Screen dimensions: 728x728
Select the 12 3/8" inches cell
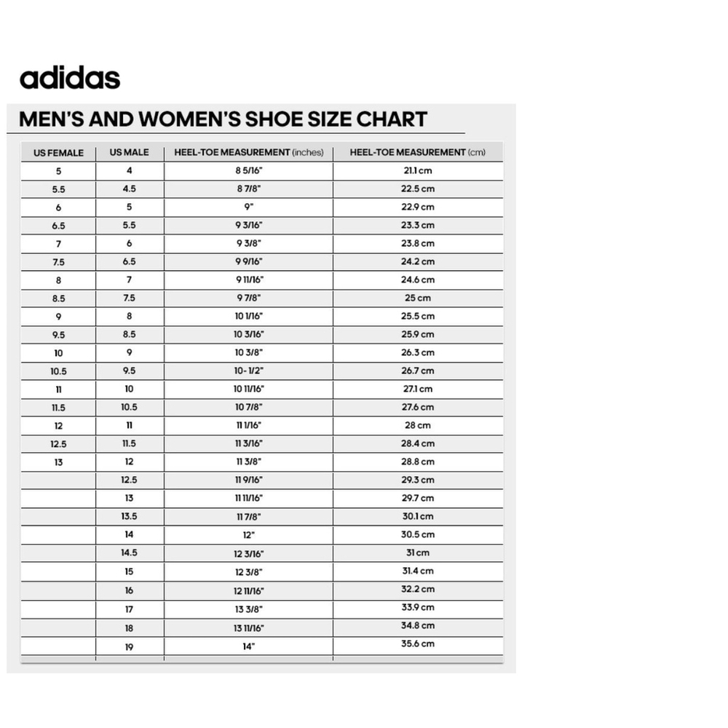tap(248, 572)
